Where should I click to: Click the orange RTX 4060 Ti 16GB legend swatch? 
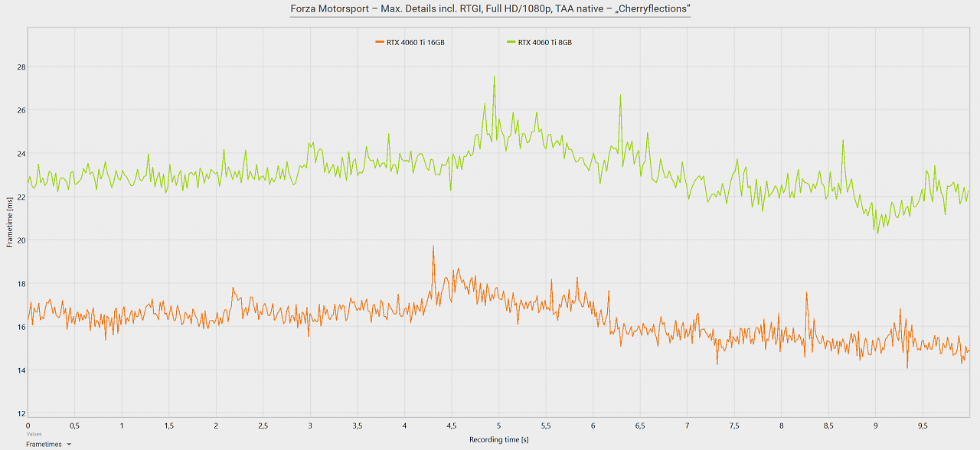tap(380, 43)
